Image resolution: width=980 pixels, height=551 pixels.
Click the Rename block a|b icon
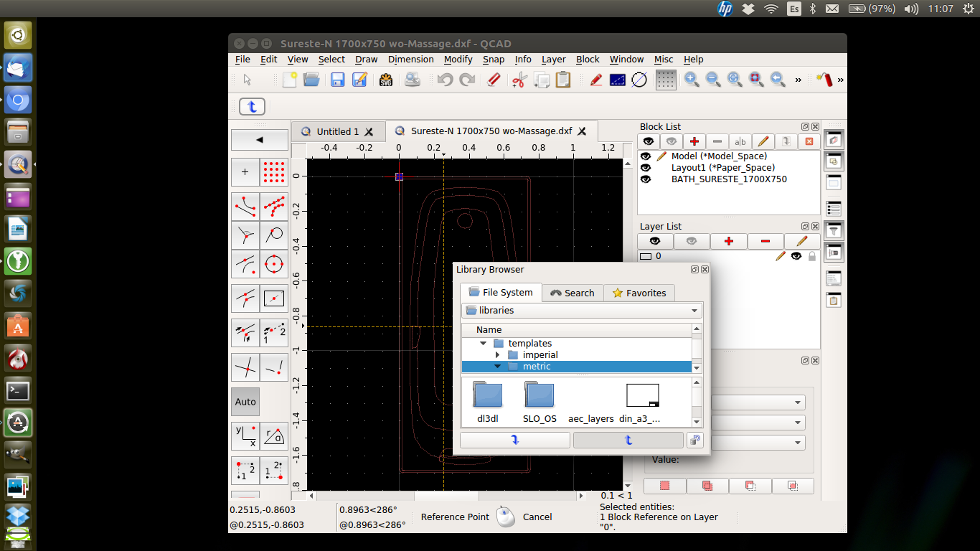(740, 141)
